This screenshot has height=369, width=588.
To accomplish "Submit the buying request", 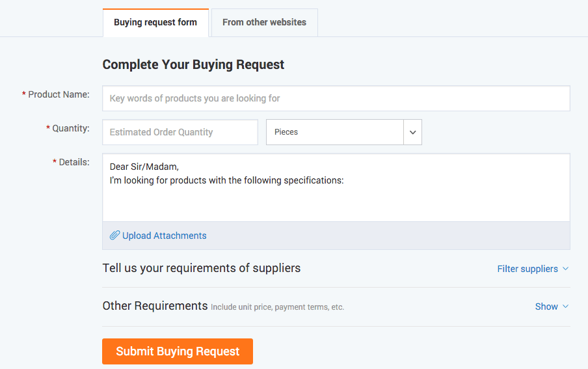I will coord(178,351).
